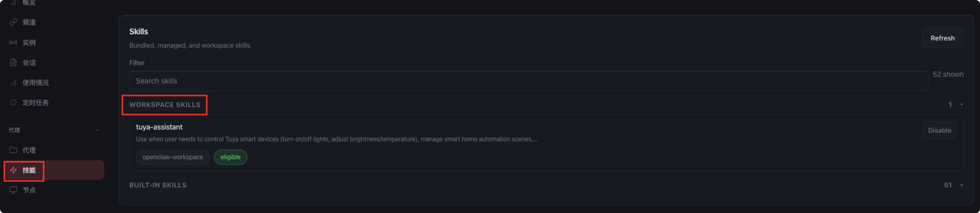The image size is (980, 213).
Task: Click the broadcast icon beside 实例
Action: point(13,42)
